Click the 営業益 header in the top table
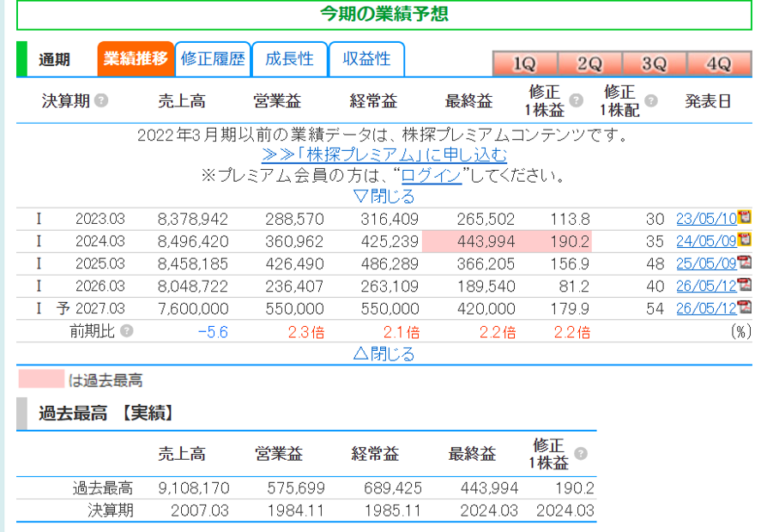Image resolution: width=767 pixels, height=532 pixels. [x=277, y=101]
